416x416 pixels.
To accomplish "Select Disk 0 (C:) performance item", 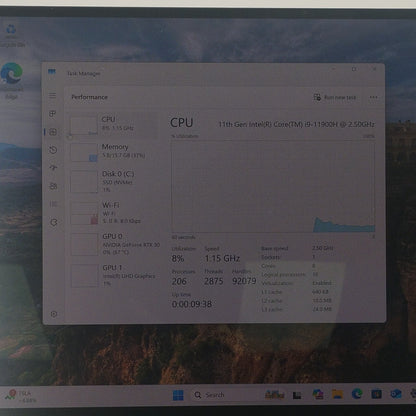I will pos(114,181).
